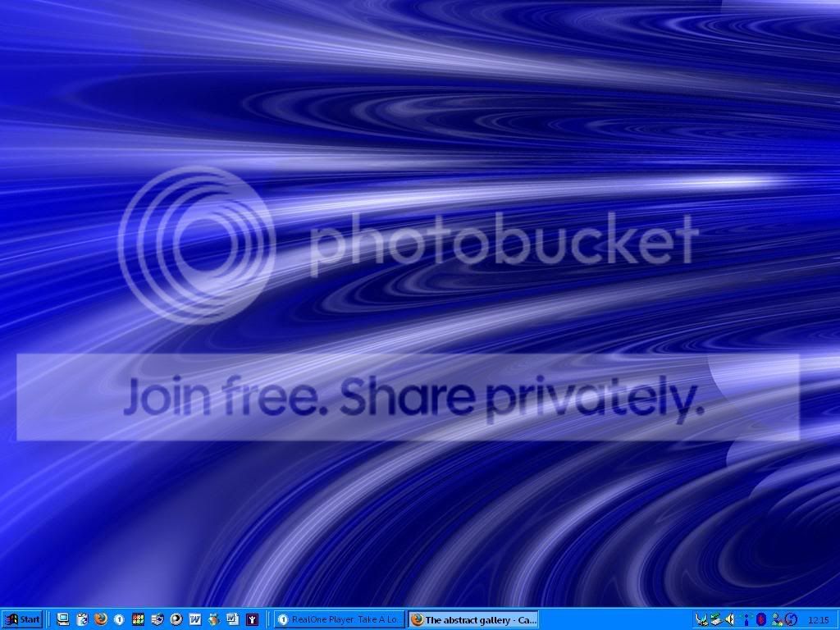The width and height of the screenshot is (840, 630).
Task: Open the volume speaker tray icon
Action: coord(729,619)
